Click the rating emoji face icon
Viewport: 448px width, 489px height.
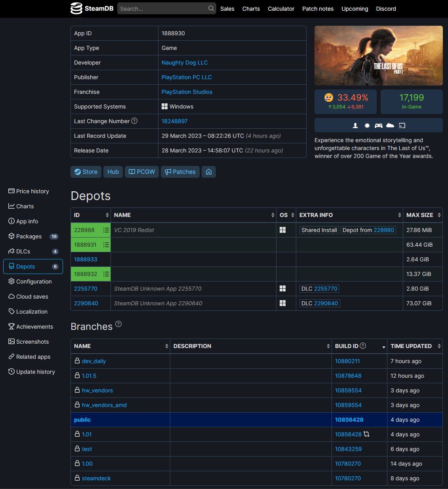point(329,97)
